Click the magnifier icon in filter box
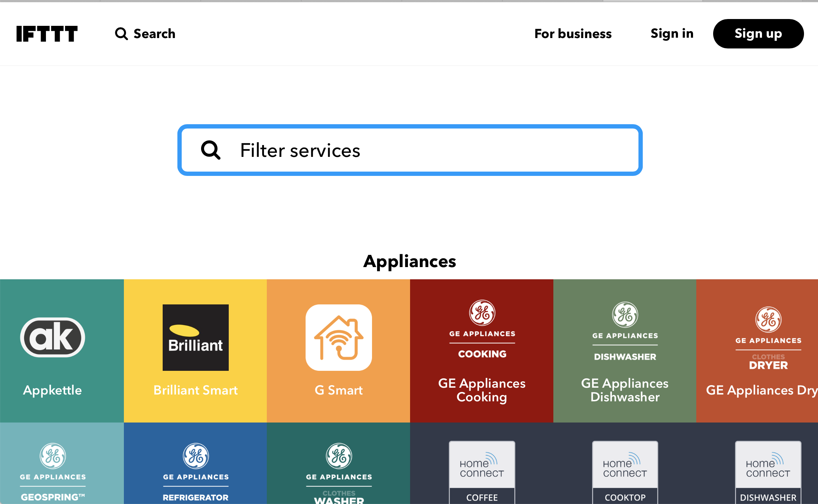Viewport: 818px width, 504px height. (x=211, y=150)
